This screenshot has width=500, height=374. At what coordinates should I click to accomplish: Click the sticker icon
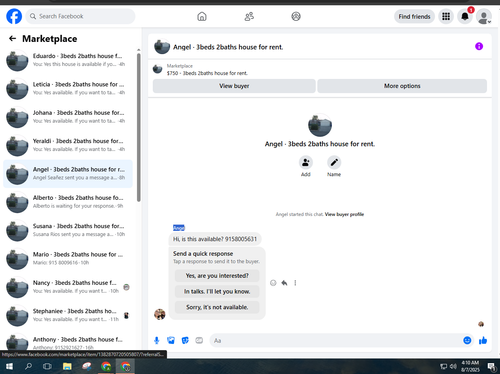tap(185, 340)
